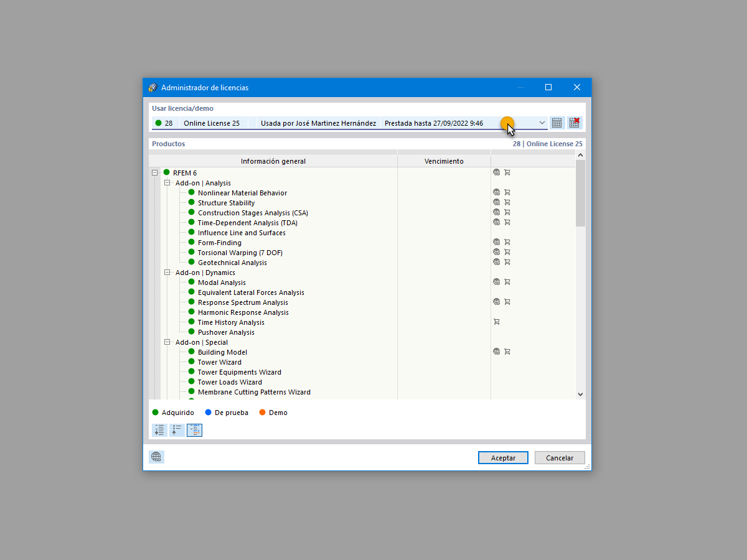Click cart icon for Geotechnical Analysis

(507, 262)
